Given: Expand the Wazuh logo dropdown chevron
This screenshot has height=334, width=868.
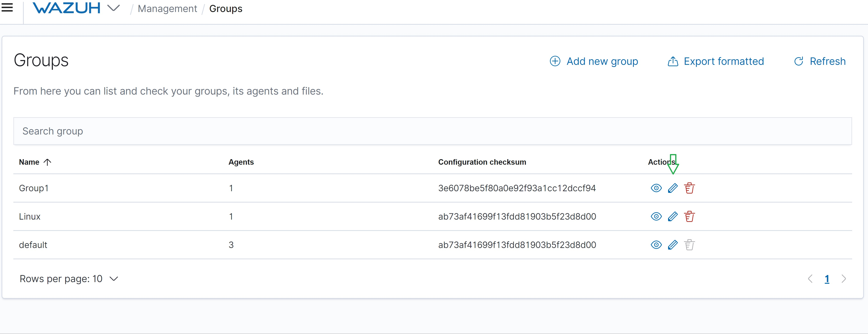Looking at the screenshot, I should point(114,8).
